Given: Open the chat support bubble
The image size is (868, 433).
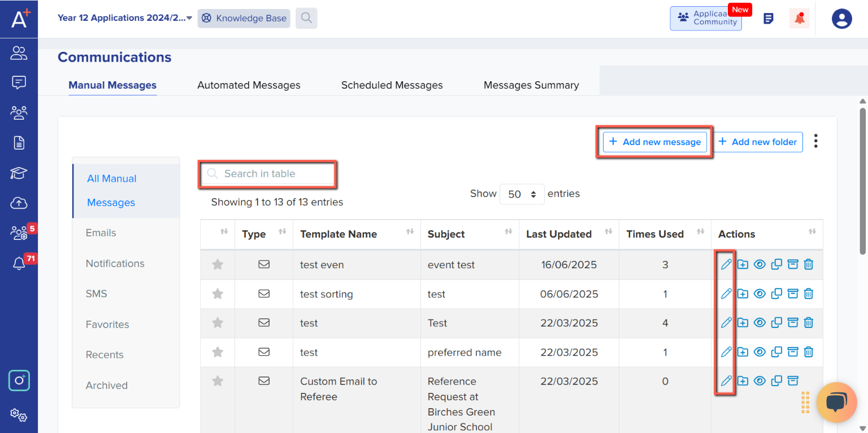Looking at the screenshot, I should 836,402.
